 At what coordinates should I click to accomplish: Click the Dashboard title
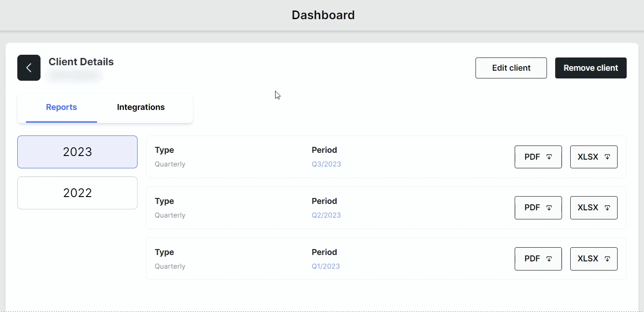point(323,15)
